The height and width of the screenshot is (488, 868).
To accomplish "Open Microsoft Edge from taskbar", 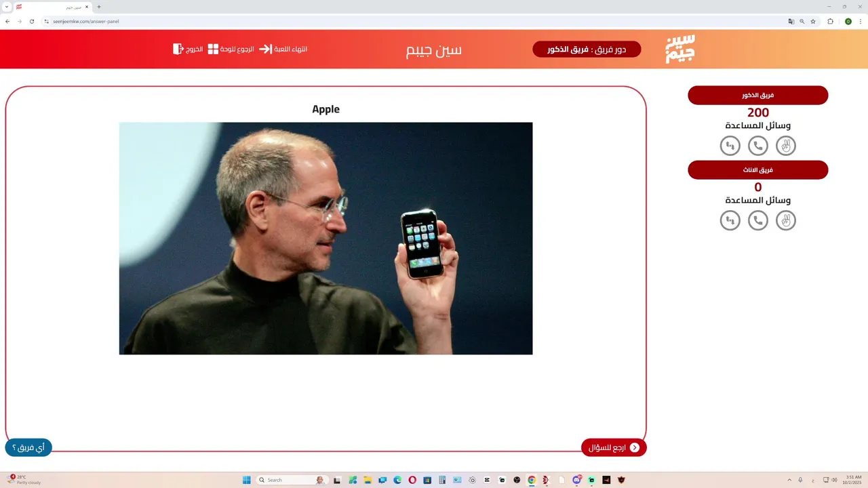I will click(397, 480).
